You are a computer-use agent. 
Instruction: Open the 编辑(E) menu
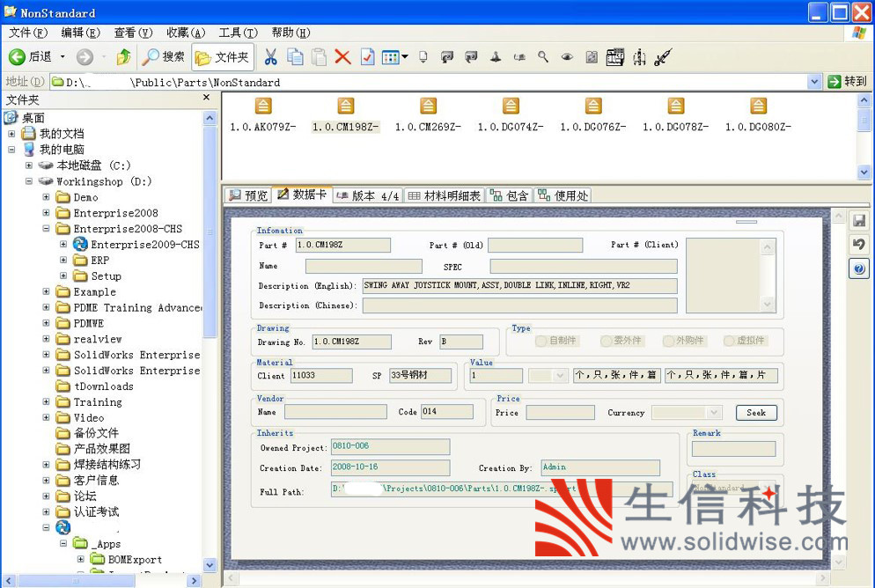pyautogui.click(x=80, y=33)
